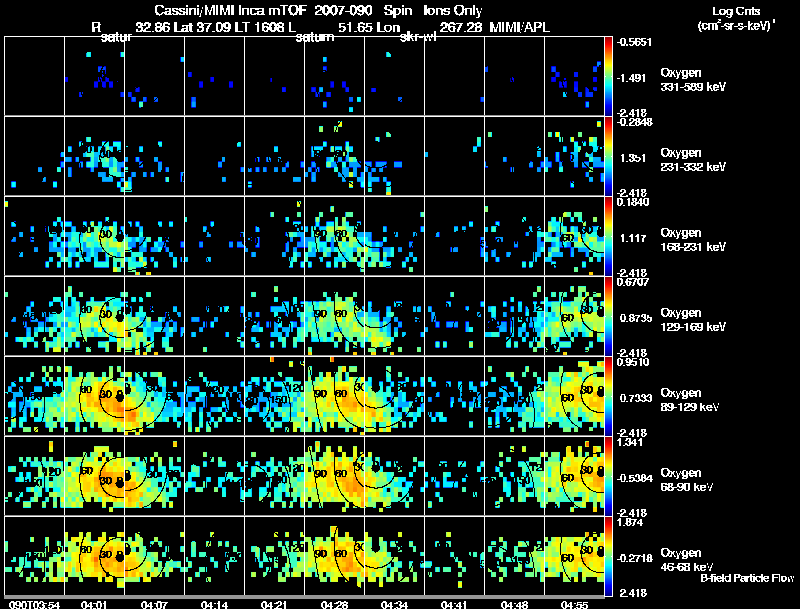Click the '04:01' time axis label
The height and width of the screenshot is (609, 800).
coord(94,605)
